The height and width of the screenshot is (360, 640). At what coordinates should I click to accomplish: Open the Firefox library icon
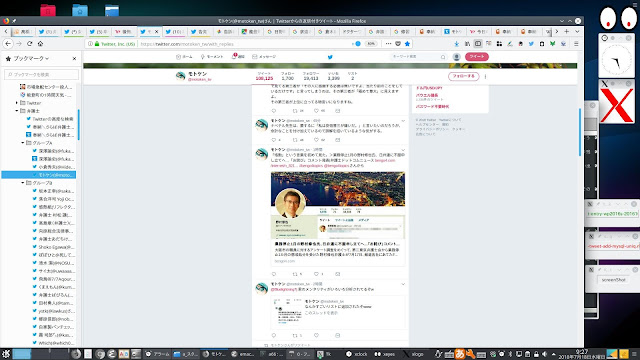tap(467, 44)
